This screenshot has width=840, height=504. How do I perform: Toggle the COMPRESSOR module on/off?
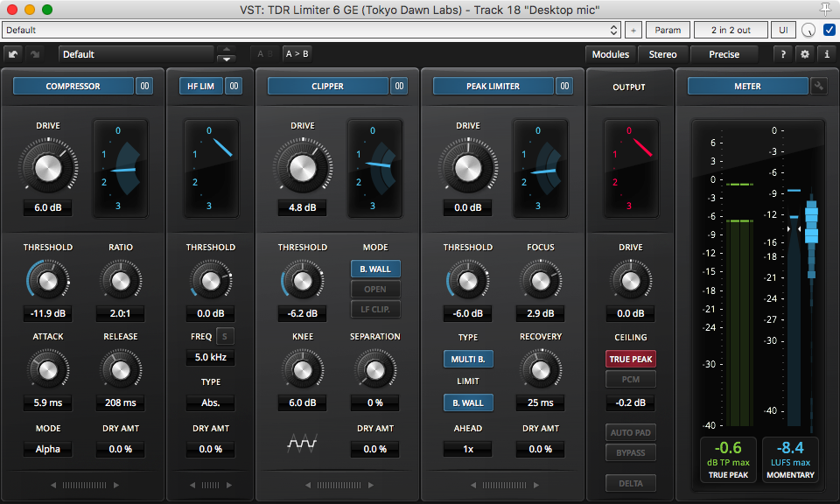click(x=73, y=86)
